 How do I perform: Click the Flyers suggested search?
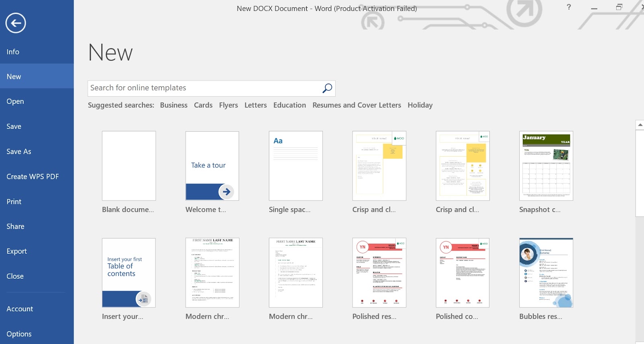coord(229,105)
